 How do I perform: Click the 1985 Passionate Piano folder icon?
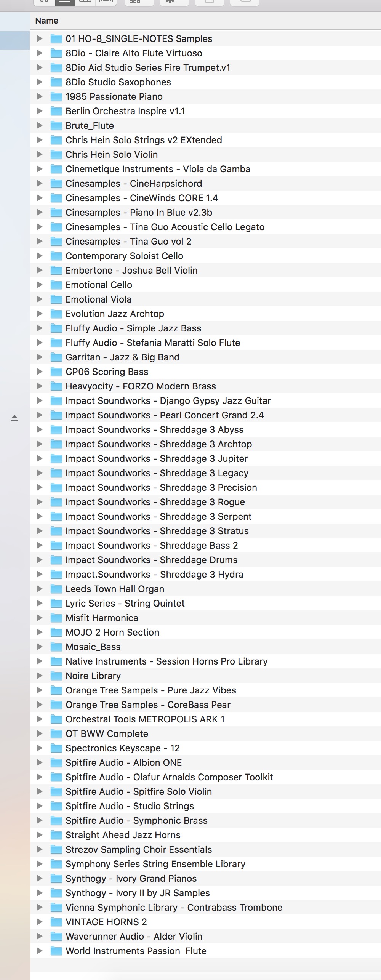coord(56,96)
